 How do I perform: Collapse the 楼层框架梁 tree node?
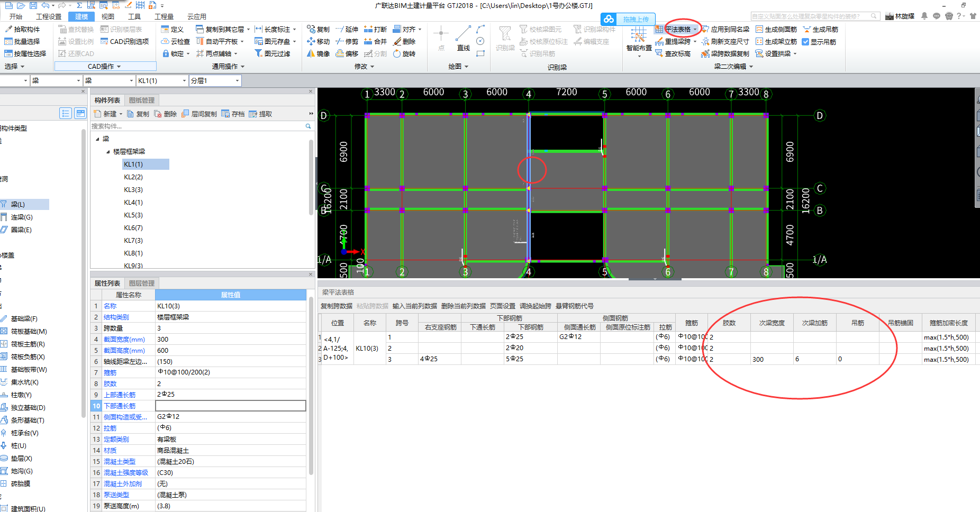(108, 152)
